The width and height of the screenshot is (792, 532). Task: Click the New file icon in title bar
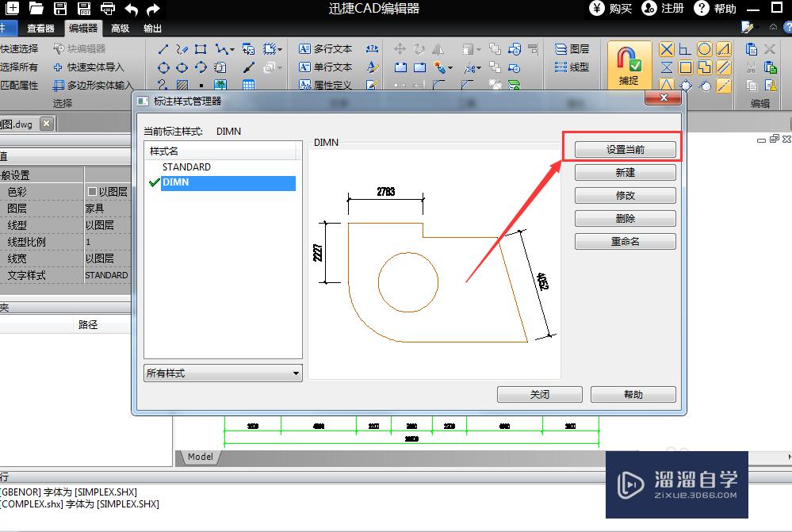(x=12, y=8)
